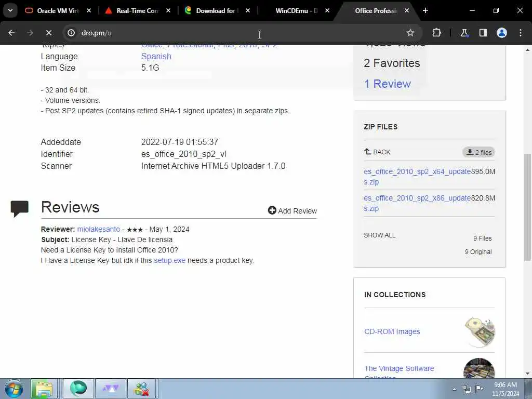Viewport: 532px width, 399px height.
Task: Switch to the WinCDEmu tab
Action: pos(296,10)
